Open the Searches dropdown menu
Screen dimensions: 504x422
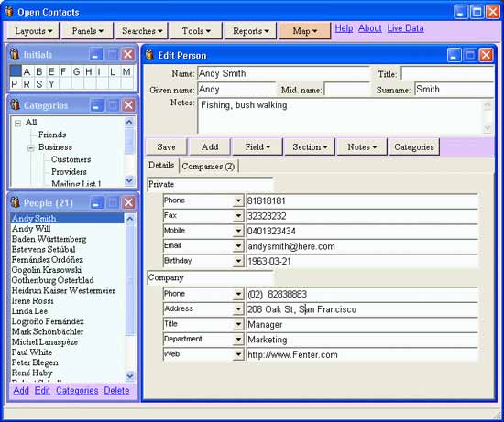click(142, 31)
